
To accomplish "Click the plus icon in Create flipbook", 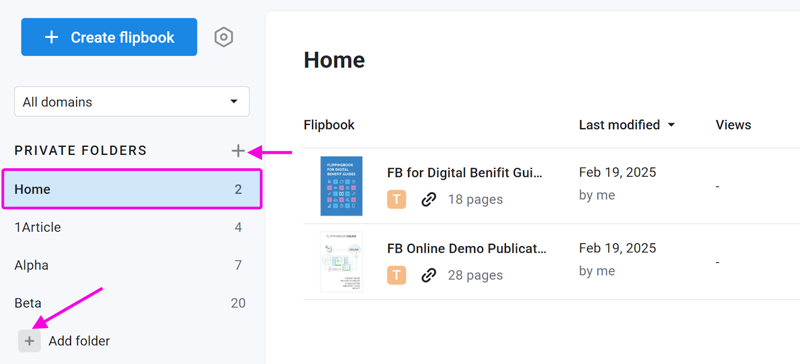I will pos(51,37).
